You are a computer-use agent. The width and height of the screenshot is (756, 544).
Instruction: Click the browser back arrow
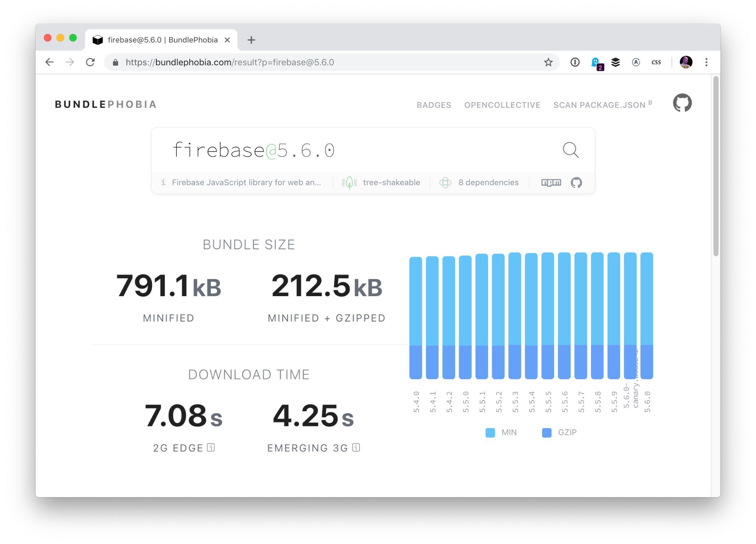[49, 62]
